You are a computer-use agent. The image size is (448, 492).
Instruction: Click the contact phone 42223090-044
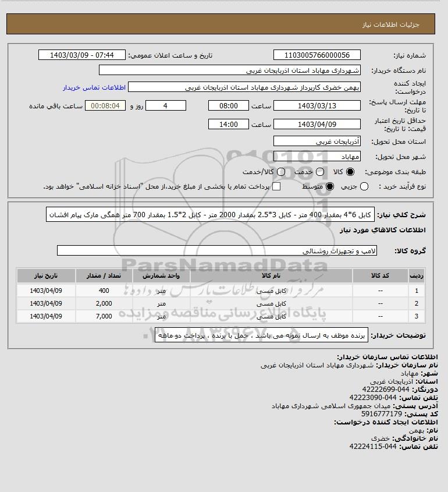tap(373, 398)
